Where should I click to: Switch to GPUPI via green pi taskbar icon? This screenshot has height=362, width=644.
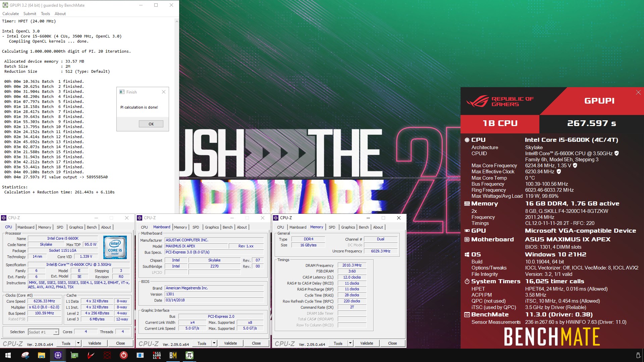(190, 355)
